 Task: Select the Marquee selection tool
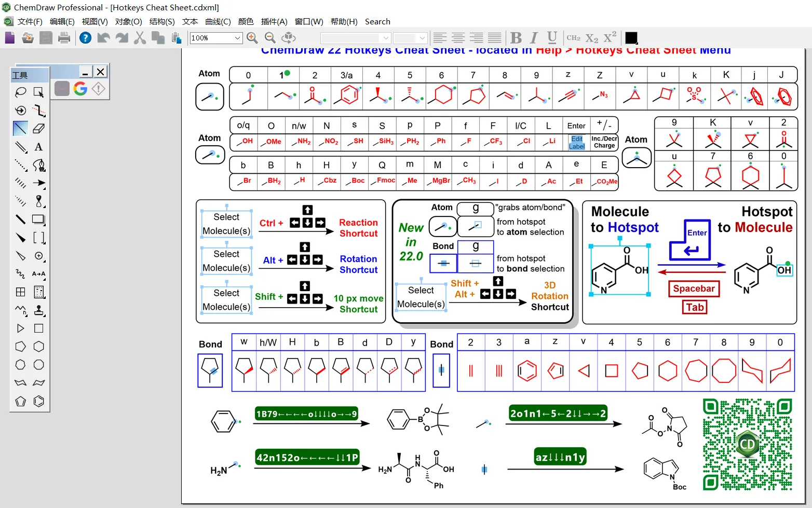[38, 92]
